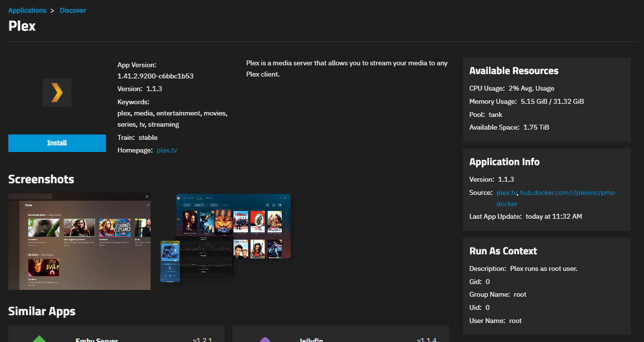Click the Plex description paragraph
This screenshot has height=342, width=644.
tap(347, 69)
